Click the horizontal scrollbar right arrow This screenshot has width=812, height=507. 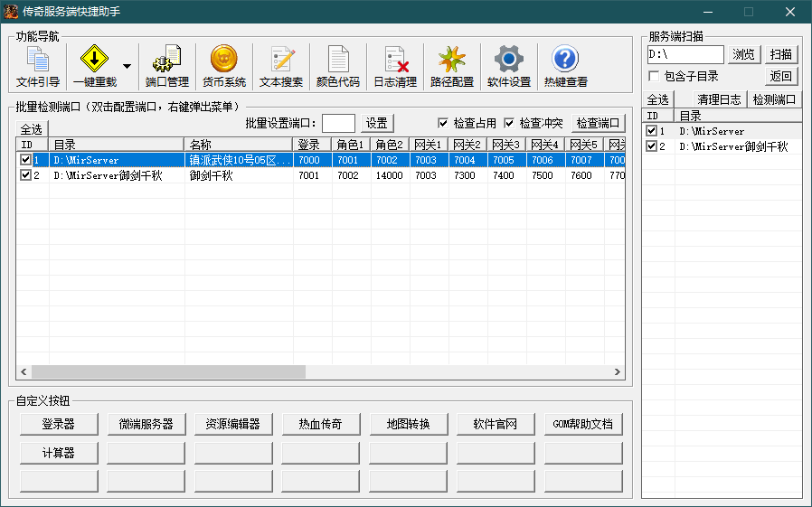(x=618, y=372)
